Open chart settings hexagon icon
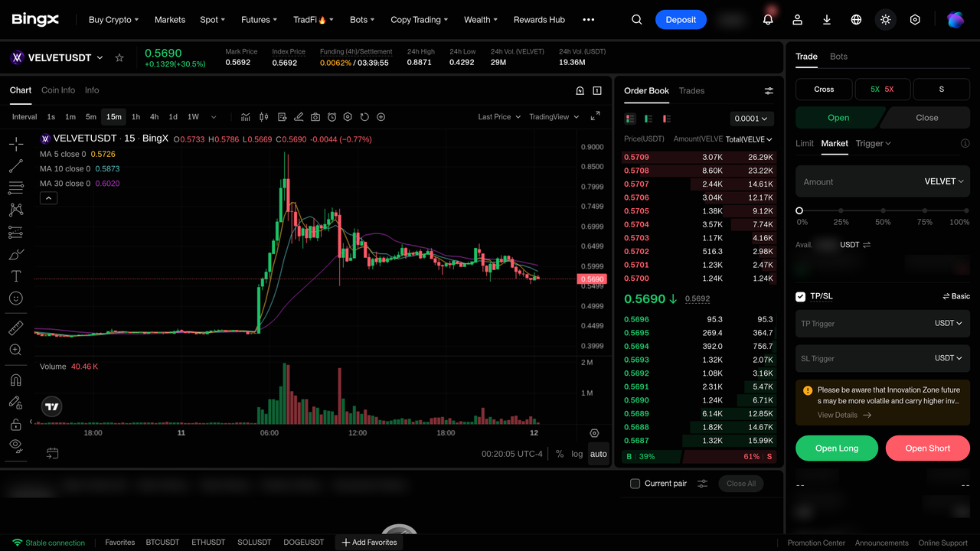980x551 pixels. point(348,117)
